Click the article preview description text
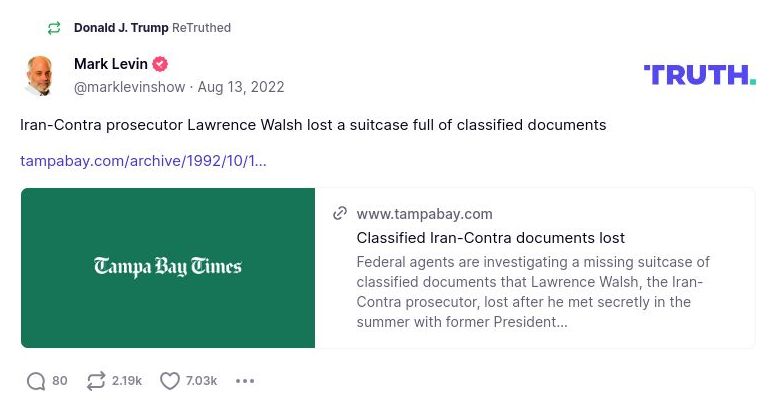 pyautogui.click(x=533, y=292)
